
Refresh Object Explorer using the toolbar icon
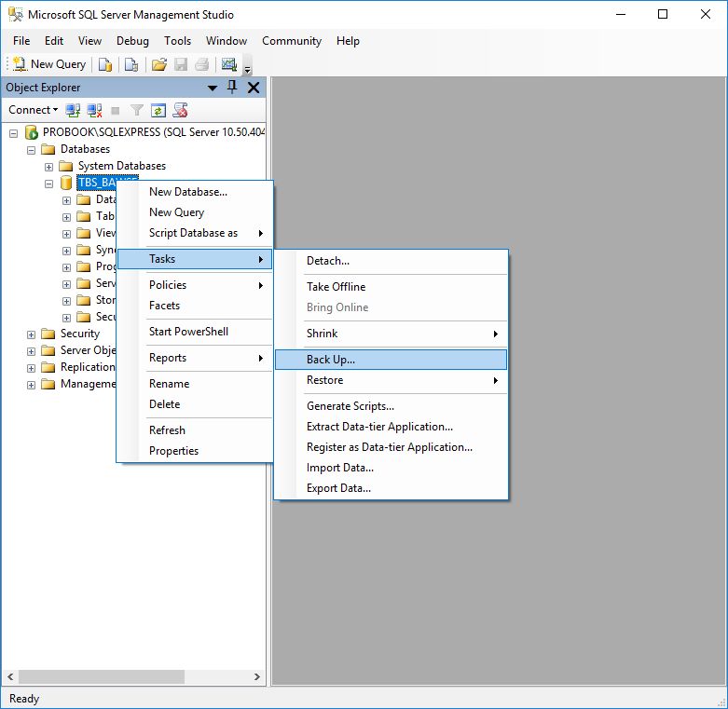[x=158, y=110]
